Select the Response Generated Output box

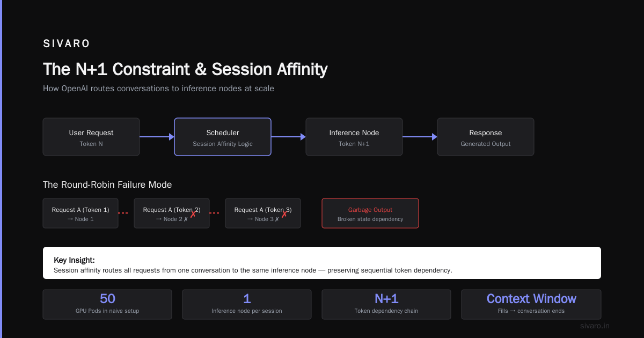(486, 137)
